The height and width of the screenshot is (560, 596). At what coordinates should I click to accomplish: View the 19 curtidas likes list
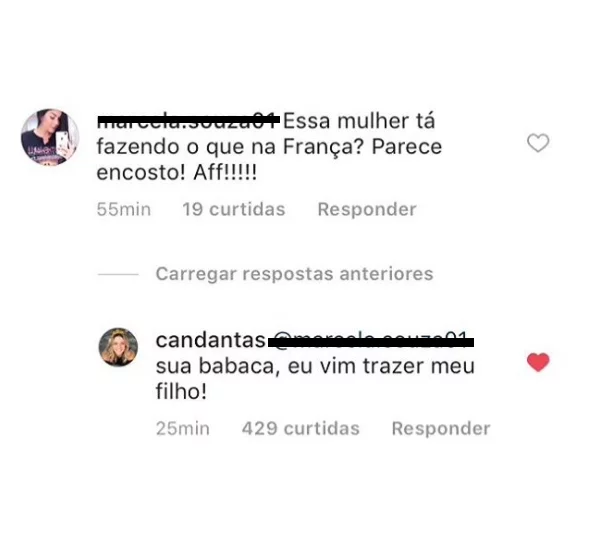pyautogui.click(x=234, y=209)
